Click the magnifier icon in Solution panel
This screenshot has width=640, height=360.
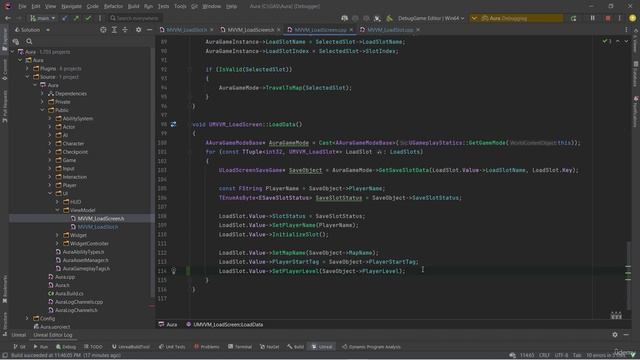coord(29,41)
